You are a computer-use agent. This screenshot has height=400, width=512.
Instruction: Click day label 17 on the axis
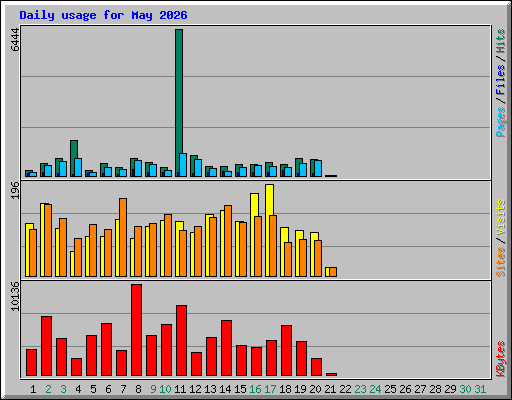pyautogui.click(x=270, y=389)
